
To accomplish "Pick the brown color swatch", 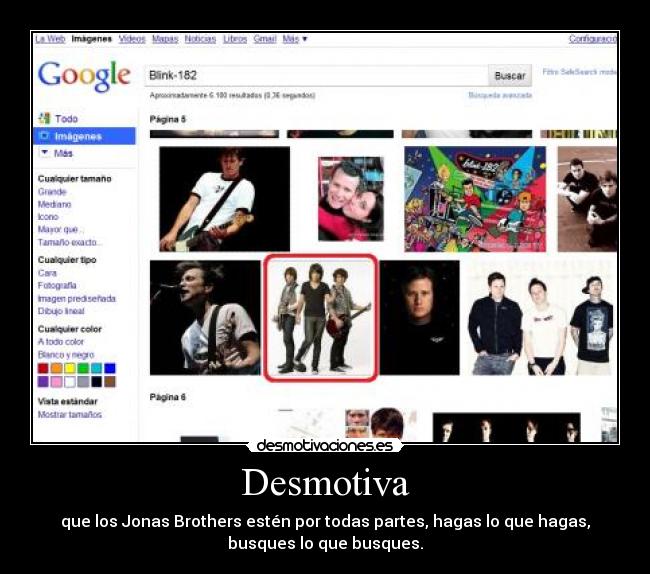I will (x=110, y=381).
